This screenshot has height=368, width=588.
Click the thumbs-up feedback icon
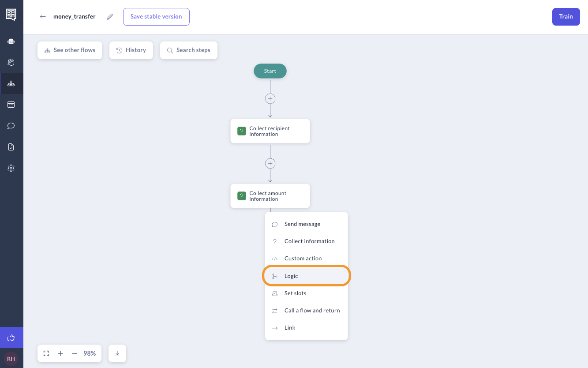[x=11, y=338]
